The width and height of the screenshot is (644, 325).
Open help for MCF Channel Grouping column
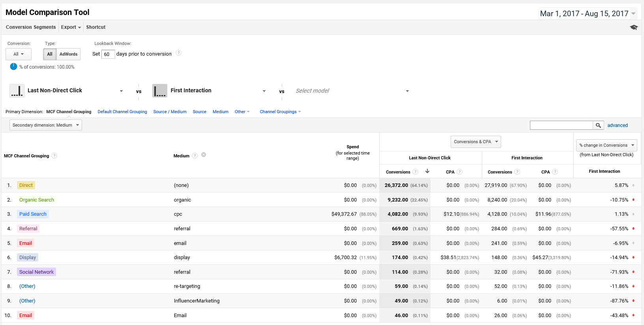tap(54, 156)
